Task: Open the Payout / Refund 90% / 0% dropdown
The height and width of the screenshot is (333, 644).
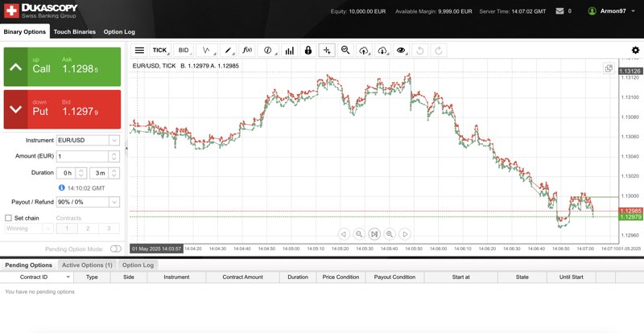Action: point(88,202)
